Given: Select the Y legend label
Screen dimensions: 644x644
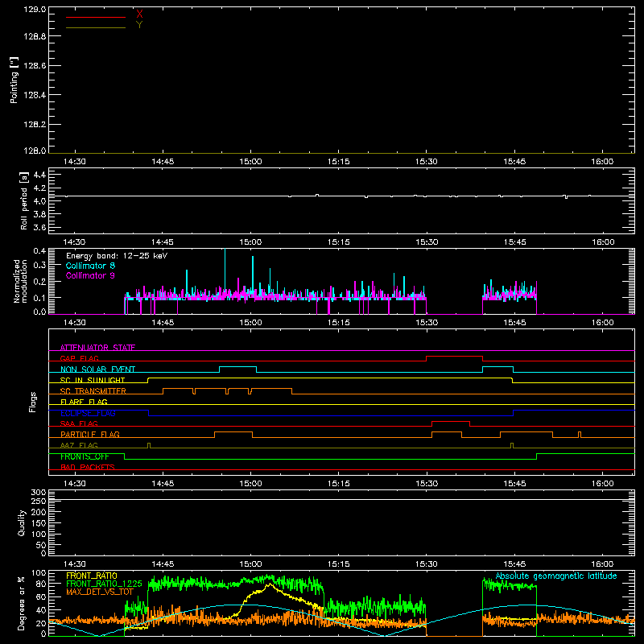Looking at the screenshot, I should 139,25.
